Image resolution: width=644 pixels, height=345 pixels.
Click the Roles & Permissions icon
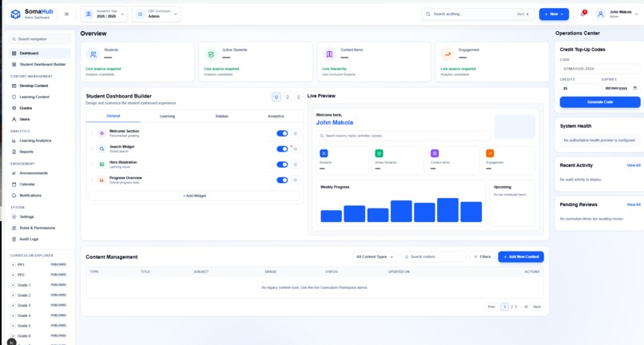pos(14,228)
